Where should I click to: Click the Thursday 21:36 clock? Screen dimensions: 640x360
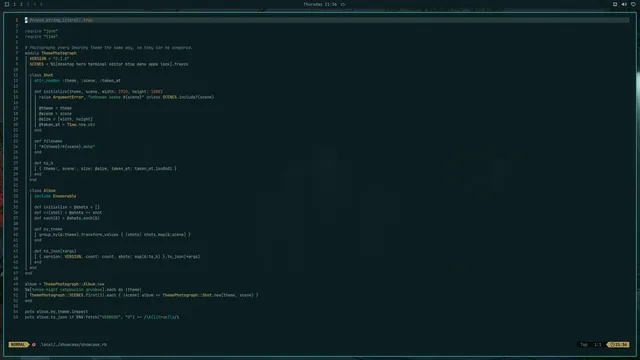320,4
